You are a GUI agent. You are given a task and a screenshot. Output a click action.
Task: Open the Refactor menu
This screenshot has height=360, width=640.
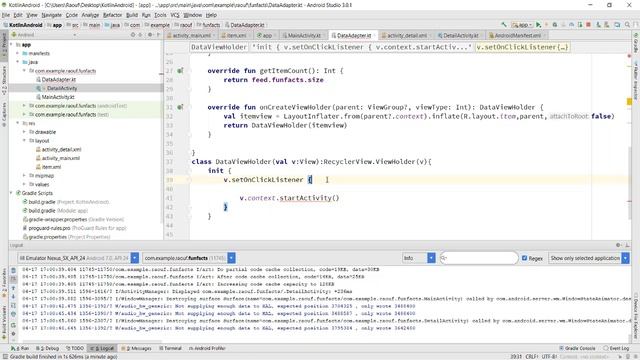click(112, 15)
